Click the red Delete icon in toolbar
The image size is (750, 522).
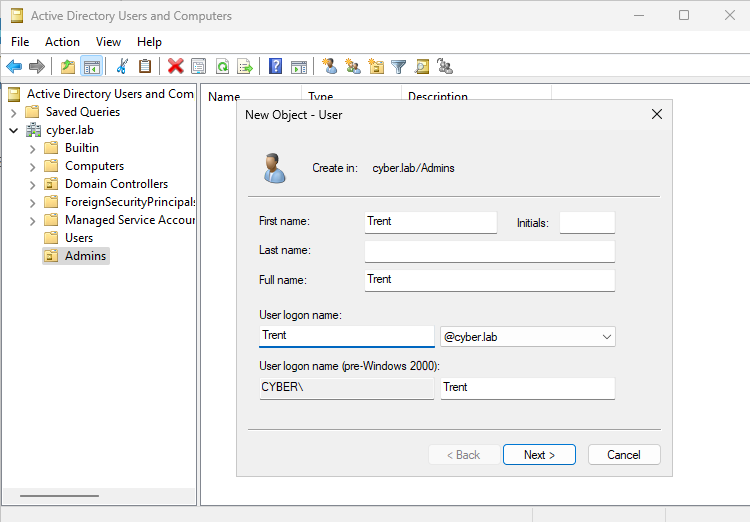pyautogui.click(x=175, y=67)
